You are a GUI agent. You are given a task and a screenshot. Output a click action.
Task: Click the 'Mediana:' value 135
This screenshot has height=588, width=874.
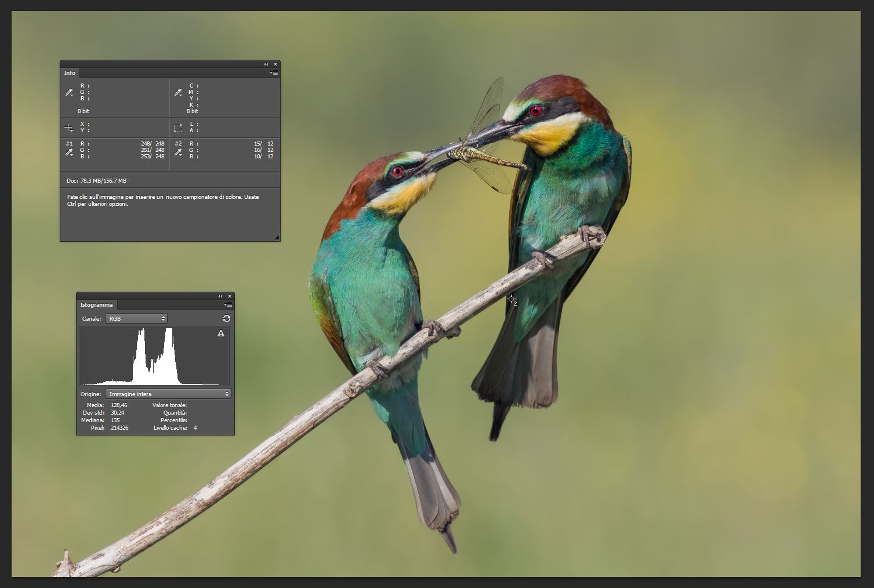pos(115,420)
